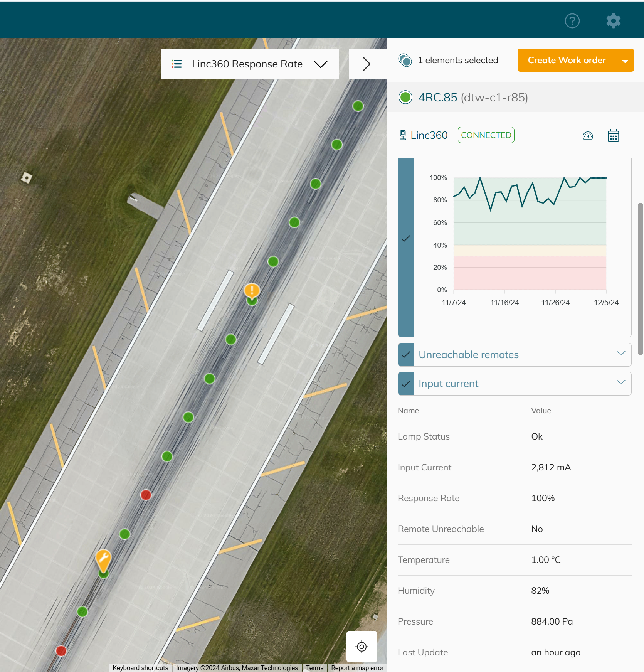Toggle the Input current checkmark
The image size is (644, 672).
pyautogui.click(x=406, y=384)
